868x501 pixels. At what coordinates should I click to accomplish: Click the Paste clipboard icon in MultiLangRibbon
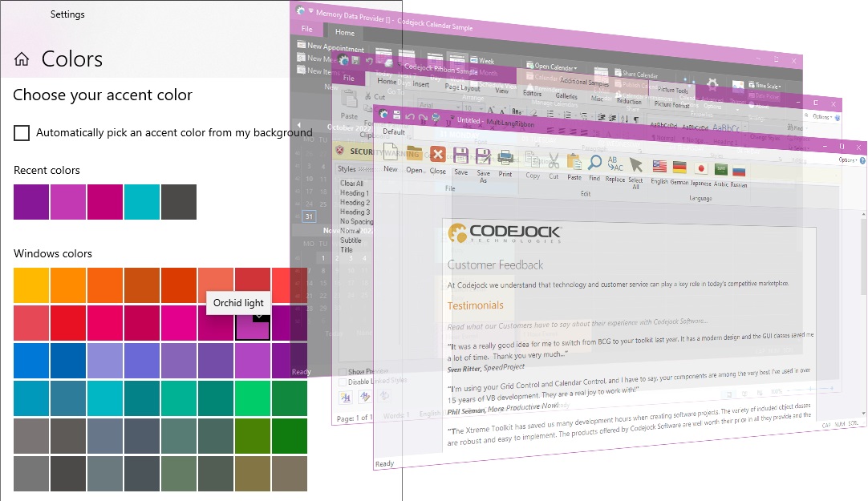(x=574, y=161)
